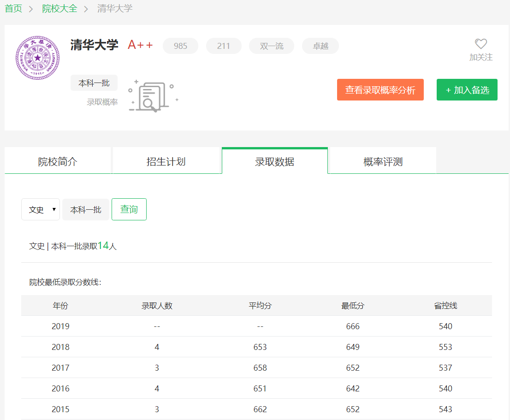
Task: Click the 2017 year cell
Action: pyautogui.click(x=60, y=367)
